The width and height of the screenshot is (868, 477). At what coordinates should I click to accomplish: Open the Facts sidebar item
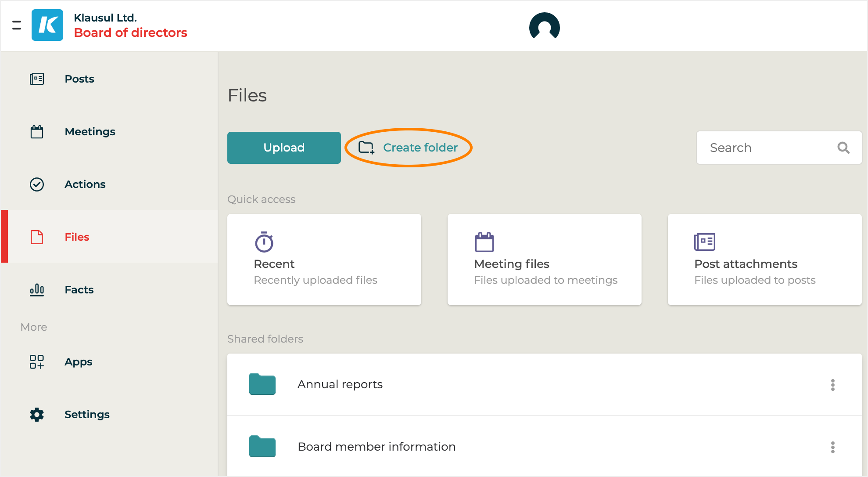pyautogui.click(x=79, y=290)
